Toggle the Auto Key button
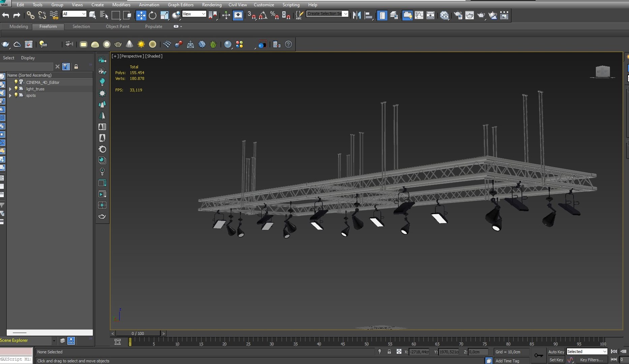629x364 pixels. click(x=556, y=352)
